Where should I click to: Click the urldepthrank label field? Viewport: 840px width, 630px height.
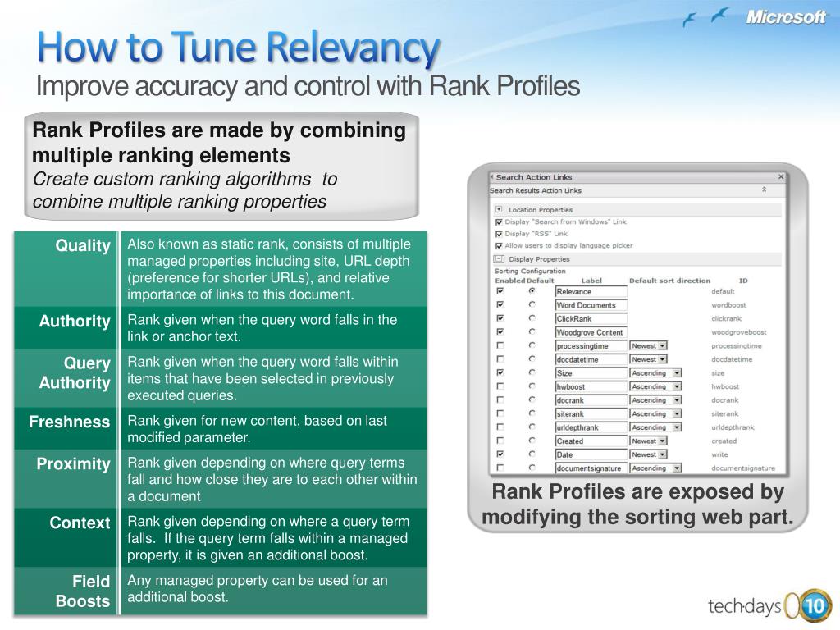591,427
